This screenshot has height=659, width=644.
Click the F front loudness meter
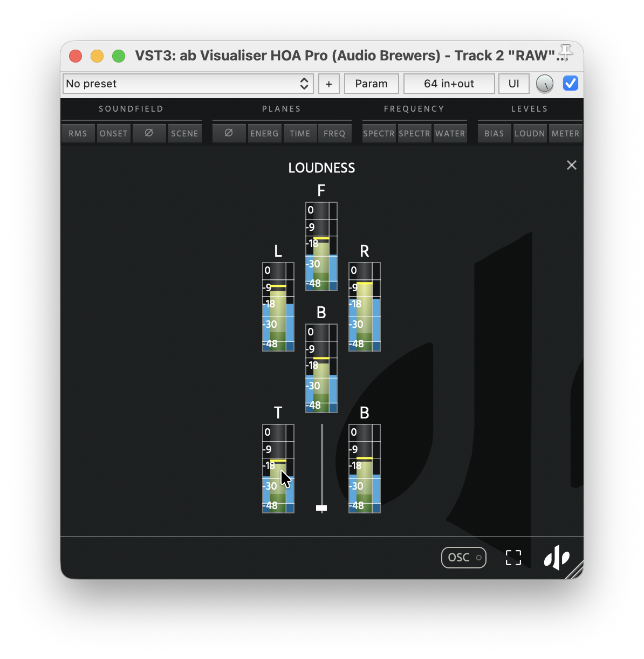point(321,246)
